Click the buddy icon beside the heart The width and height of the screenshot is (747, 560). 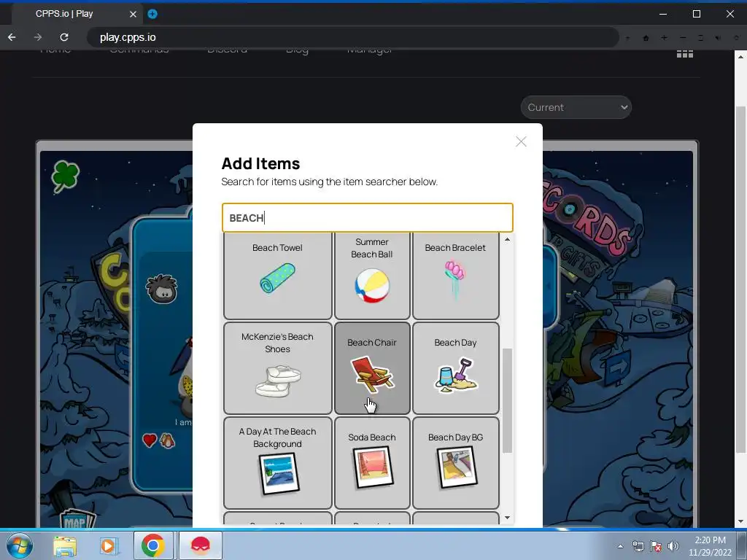point(167,441)
